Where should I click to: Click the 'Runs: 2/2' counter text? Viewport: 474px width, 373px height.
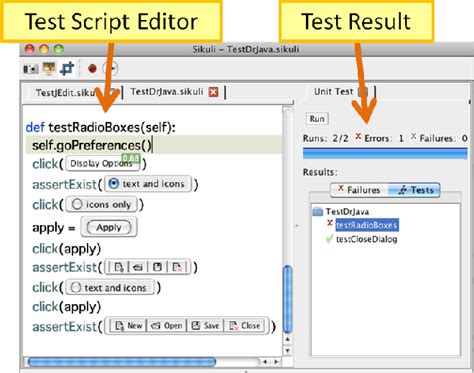pos(325,138)
